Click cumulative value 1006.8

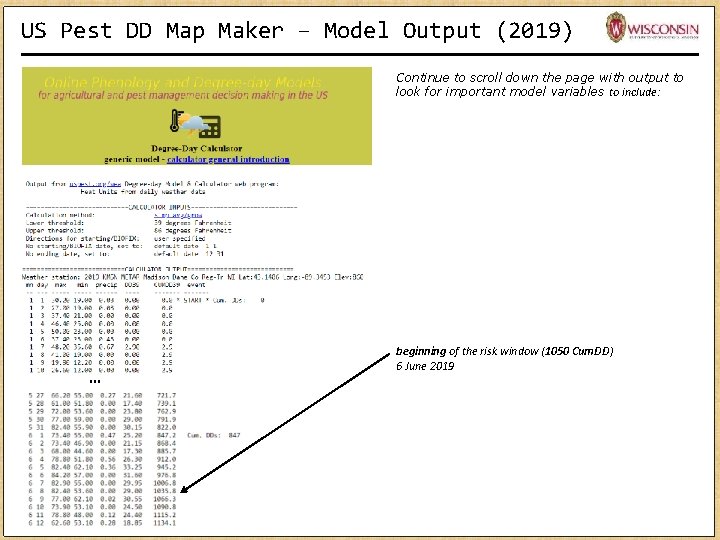(x=164, y=483)
